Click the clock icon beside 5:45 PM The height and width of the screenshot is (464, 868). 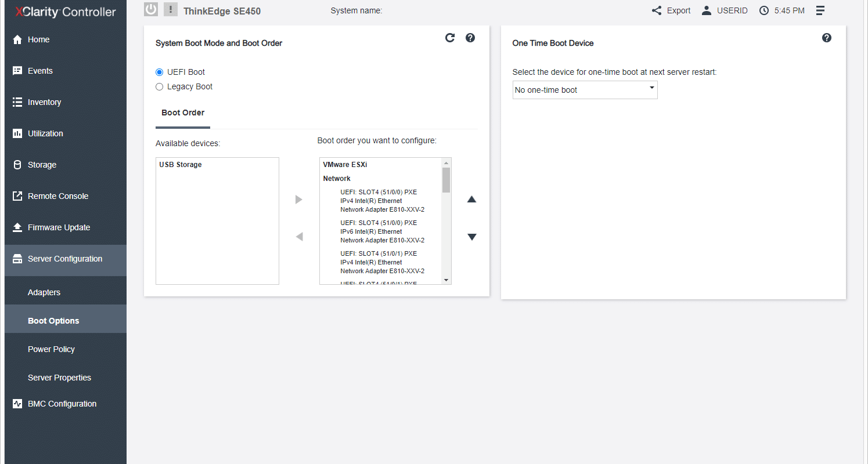[x=764, y=10]
